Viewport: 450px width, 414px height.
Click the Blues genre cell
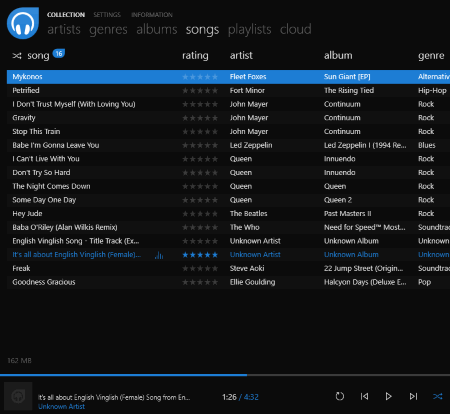(x=427, y=145)
